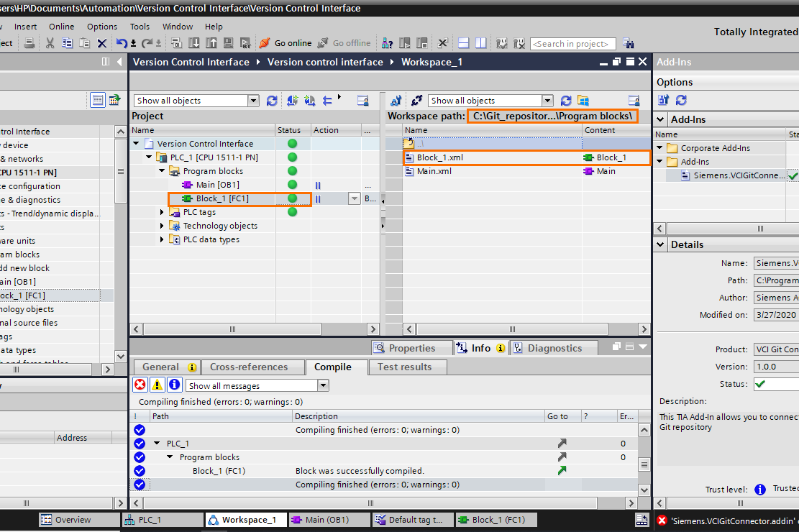Toggle error messages filter in Compile tab

pyautogui.click(x=140, y=385)
